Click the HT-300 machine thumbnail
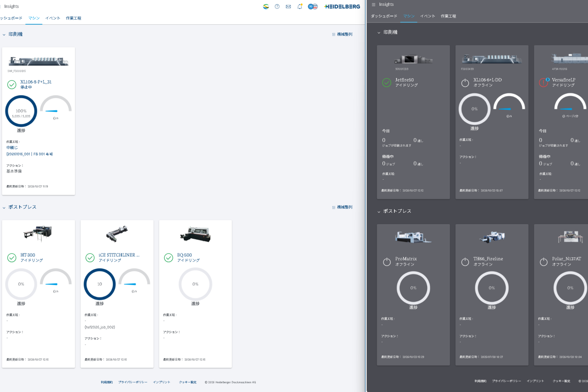Viewport: 588px width, 392px height. point(38,233)
